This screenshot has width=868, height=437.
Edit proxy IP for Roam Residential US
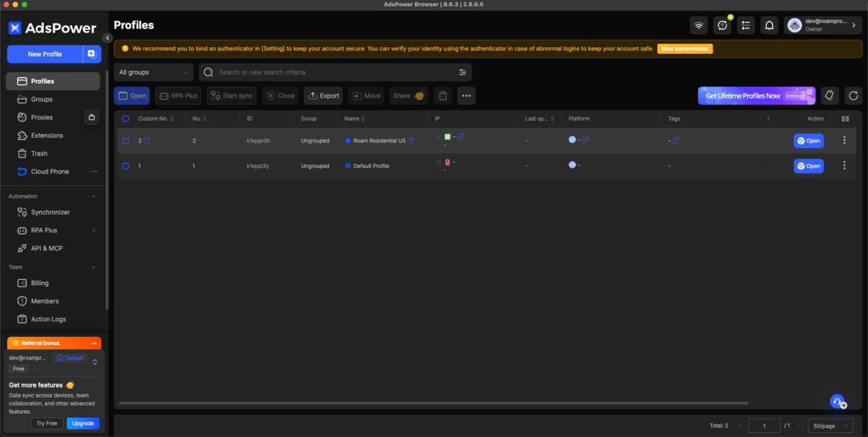tap(460, 137)
